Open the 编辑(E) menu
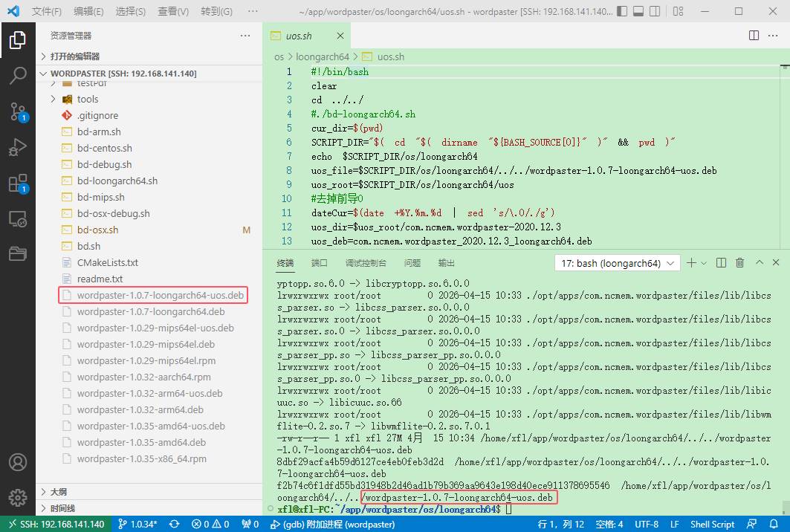 coord(88,12)
